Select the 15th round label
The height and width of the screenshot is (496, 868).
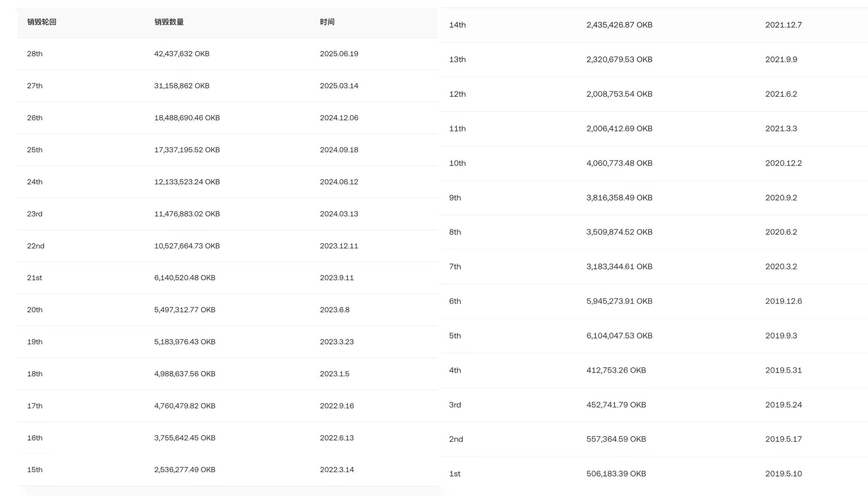point(35,470)
